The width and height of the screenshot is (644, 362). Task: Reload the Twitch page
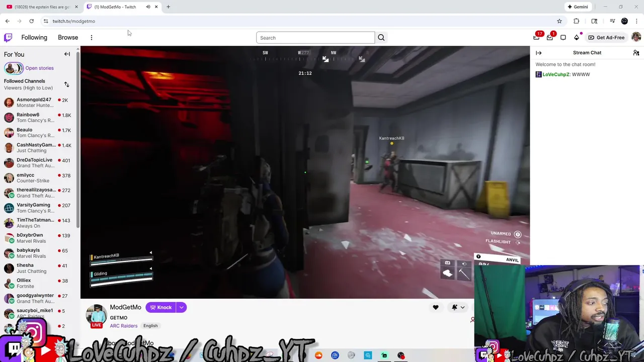(31, 21)
